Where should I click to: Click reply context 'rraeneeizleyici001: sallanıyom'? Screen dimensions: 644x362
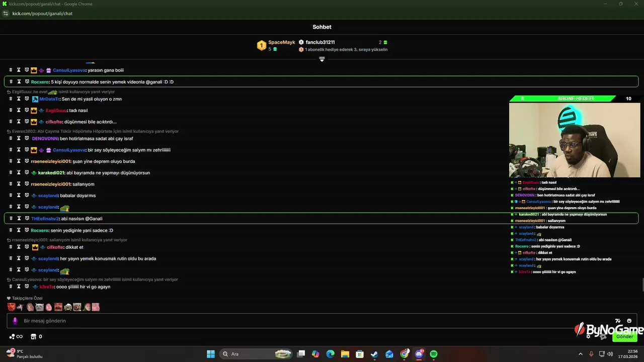(67, 240)
